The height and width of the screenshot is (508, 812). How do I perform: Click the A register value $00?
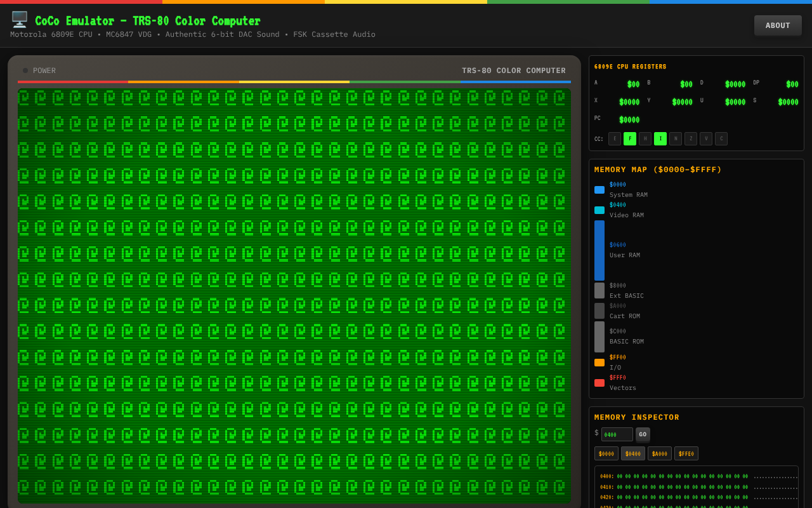(x=634, y=84)
